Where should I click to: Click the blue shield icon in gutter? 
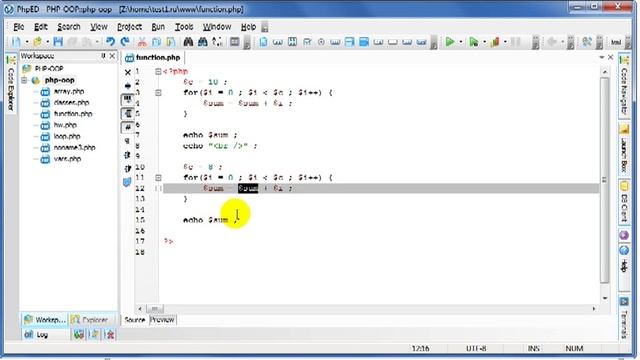(x=127, y=182)
